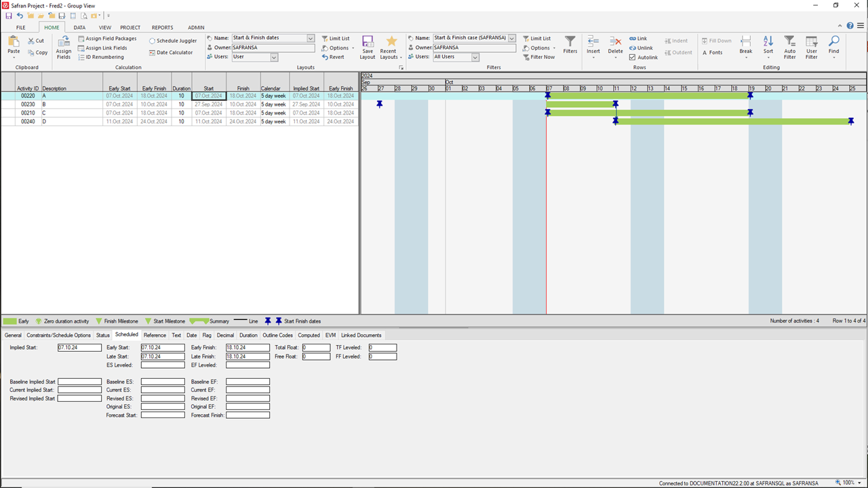
Task: Open the Filters Users dropdown
Action: (475, 58)
